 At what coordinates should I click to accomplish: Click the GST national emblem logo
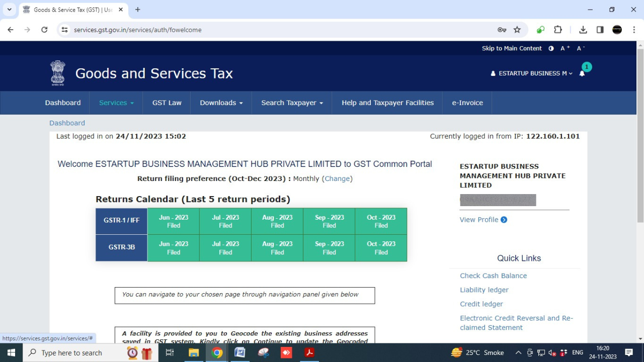coord(58,73)
